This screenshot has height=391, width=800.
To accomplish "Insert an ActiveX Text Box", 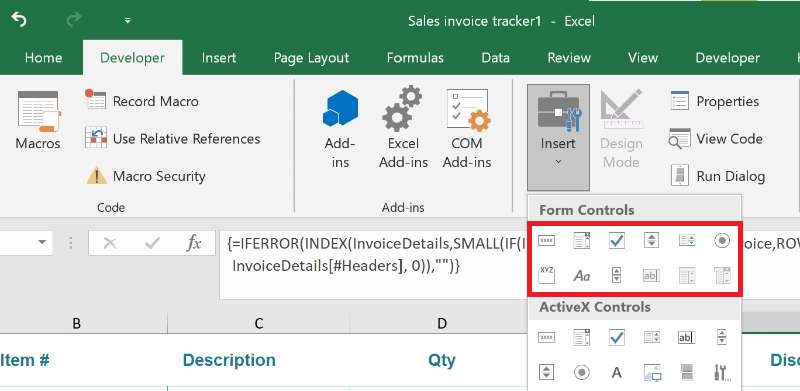I will click(x=687, y=337).
